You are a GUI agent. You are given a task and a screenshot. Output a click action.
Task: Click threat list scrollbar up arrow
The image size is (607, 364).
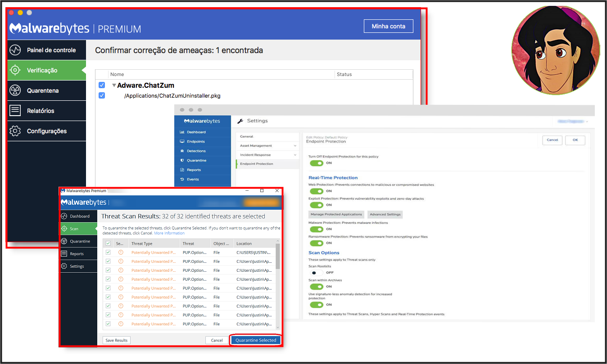[x=278, y=242]
